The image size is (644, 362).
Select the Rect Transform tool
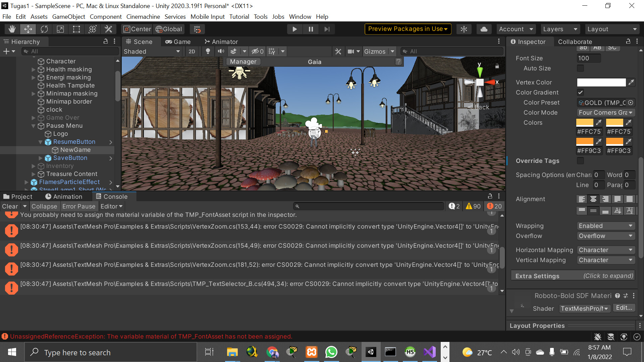[x=76, y=29]
